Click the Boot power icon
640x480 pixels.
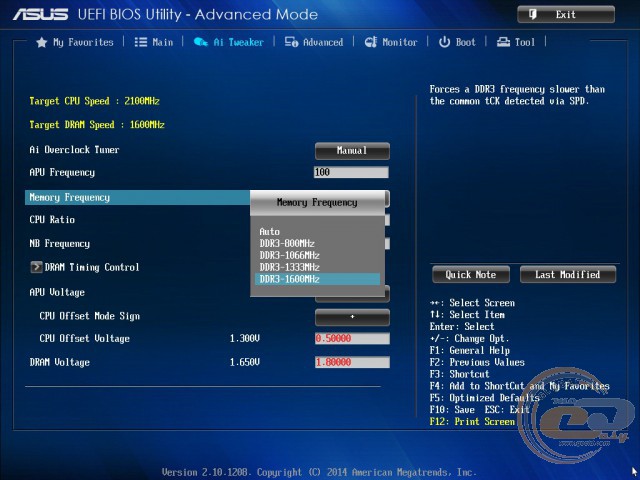[x=444, y=42]
